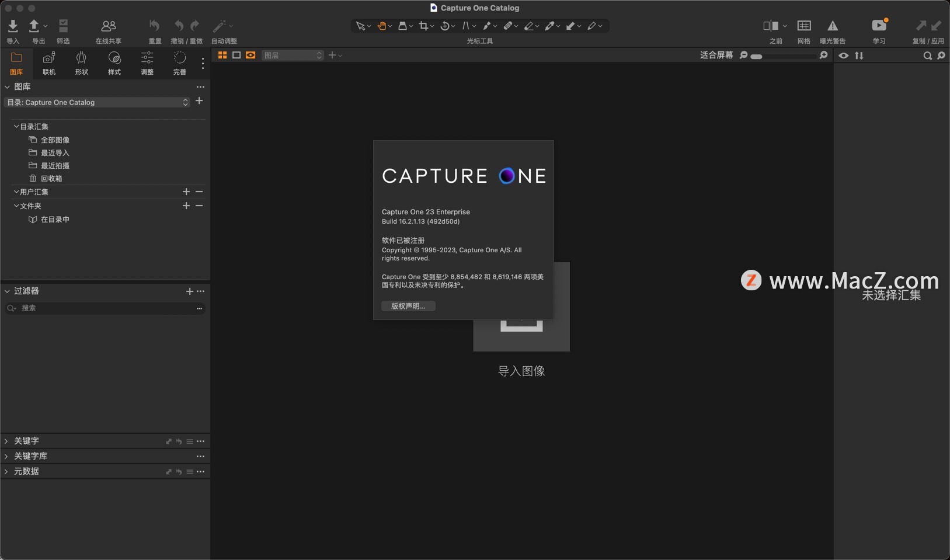Image resolution: width=950 pixels, height=560 pixels.
Task: Select the Keystone cursor tool
Action: point(466,26)
